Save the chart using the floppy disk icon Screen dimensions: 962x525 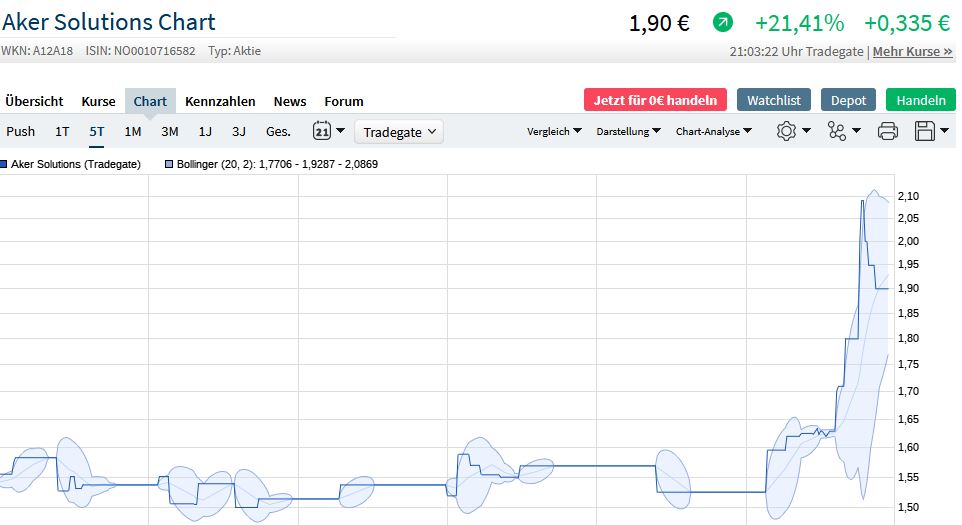pyautogui.click(x=925, y=131)
